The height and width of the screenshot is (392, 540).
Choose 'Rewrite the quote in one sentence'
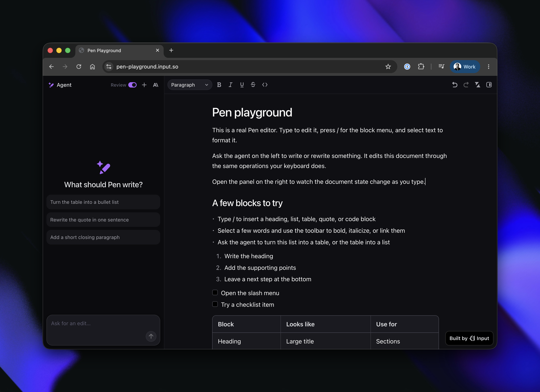pyautogui.click(x=103, y=220)
